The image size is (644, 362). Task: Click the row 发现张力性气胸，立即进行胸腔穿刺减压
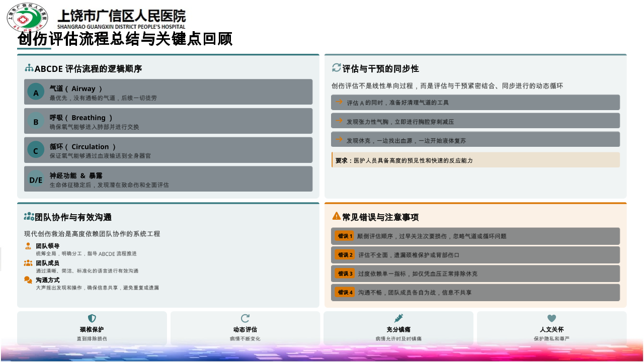475,121
